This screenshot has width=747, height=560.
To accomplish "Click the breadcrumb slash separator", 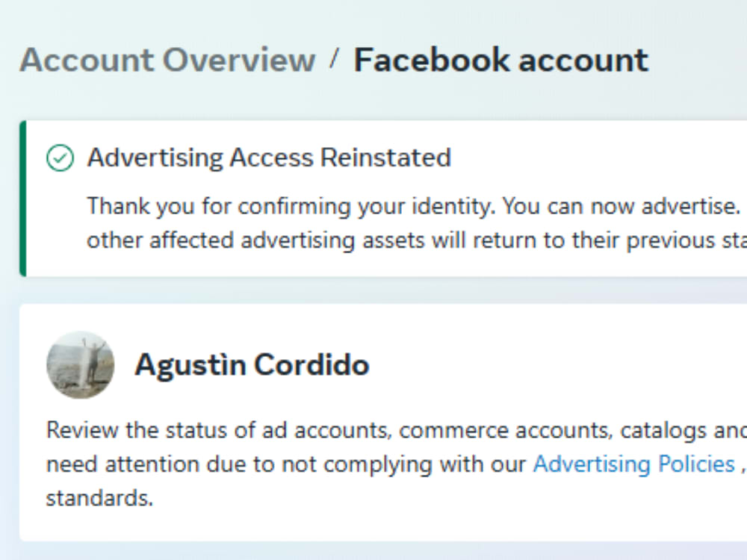I will click(x=335, y=59).
